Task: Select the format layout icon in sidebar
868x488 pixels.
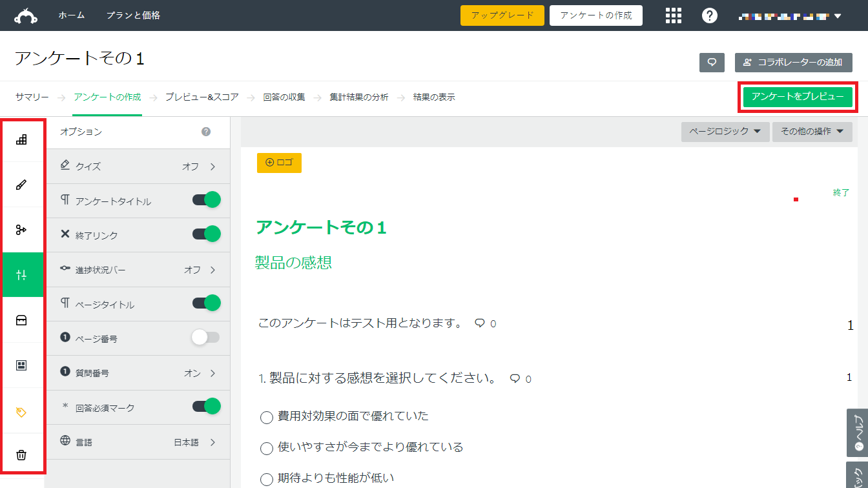Action: [23, 364]
